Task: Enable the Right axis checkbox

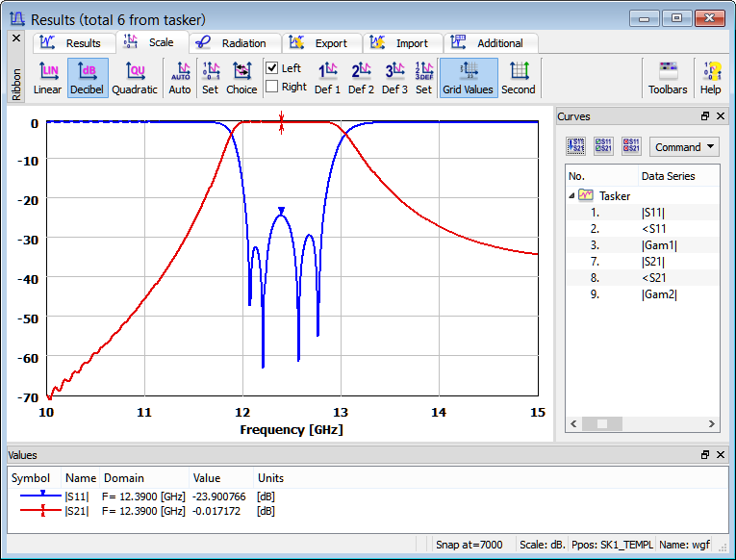Action: click(272, 87)
